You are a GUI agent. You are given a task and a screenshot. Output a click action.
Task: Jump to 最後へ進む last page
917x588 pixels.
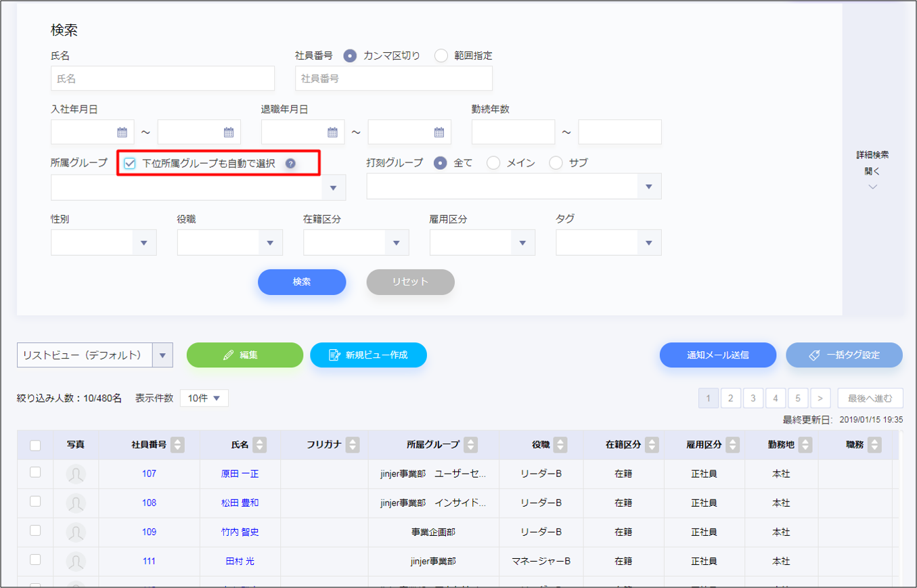point(870,399)
